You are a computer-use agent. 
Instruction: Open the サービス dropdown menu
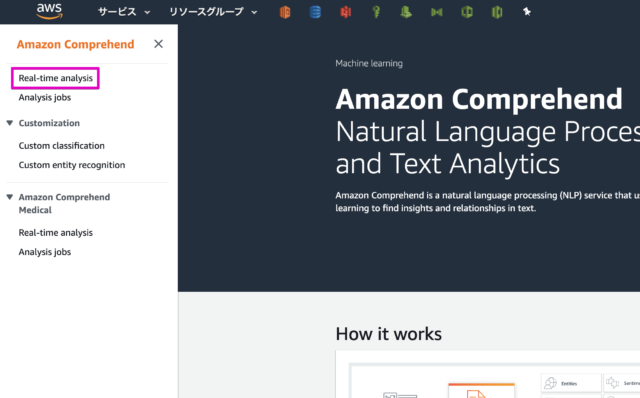[124, 12]
